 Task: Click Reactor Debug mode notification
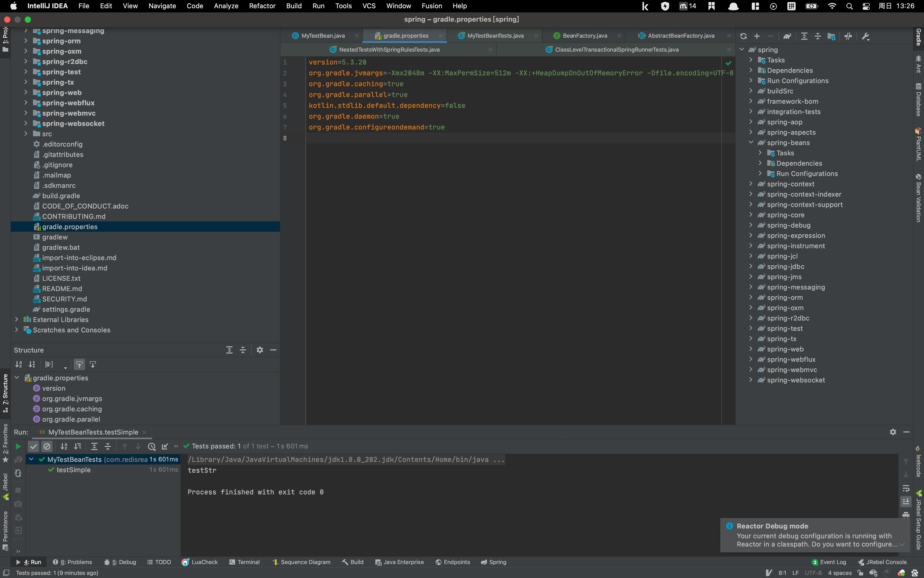coord(815,535)
